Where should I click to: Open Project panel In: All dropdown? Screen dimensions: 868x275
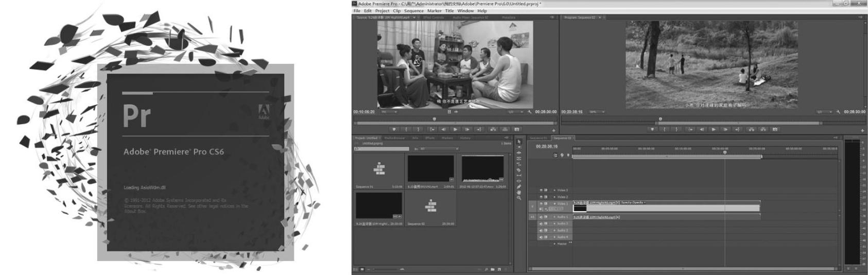coord(440,149)
